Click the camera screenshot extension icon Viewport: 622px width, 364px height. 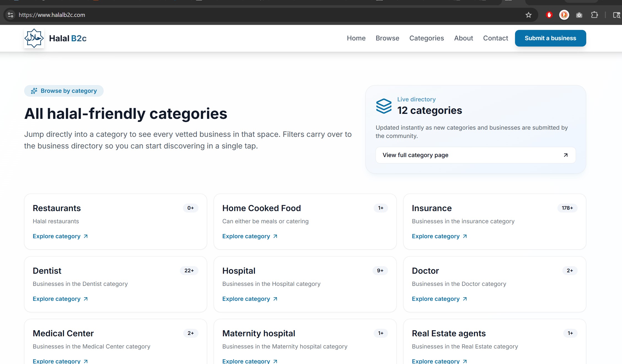coord(579,15)
